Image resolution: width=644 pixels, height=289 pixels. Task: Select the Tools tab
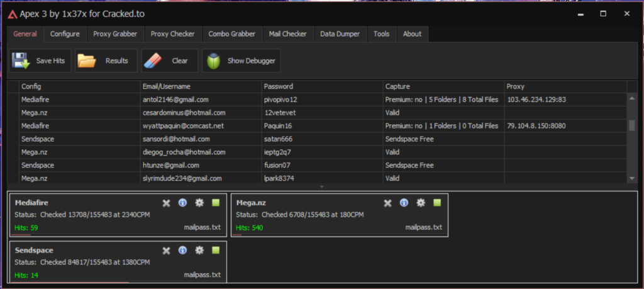382,34
